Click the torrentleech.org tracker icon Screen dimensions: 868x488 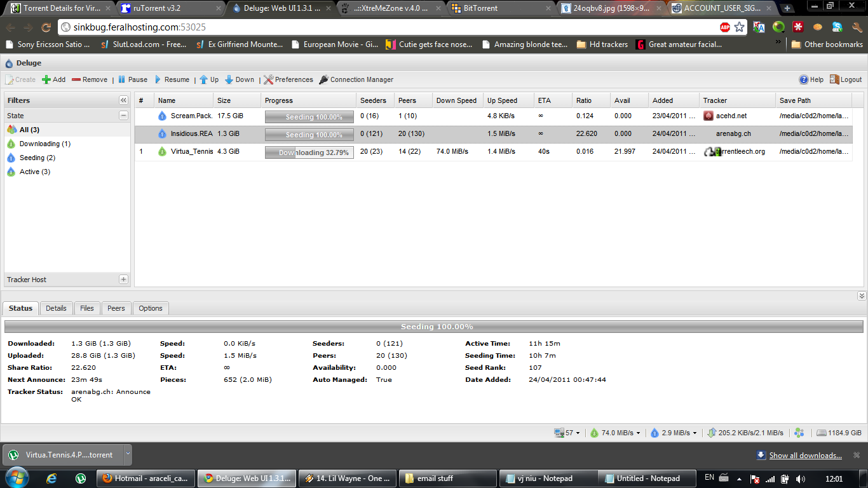point(712,151)
